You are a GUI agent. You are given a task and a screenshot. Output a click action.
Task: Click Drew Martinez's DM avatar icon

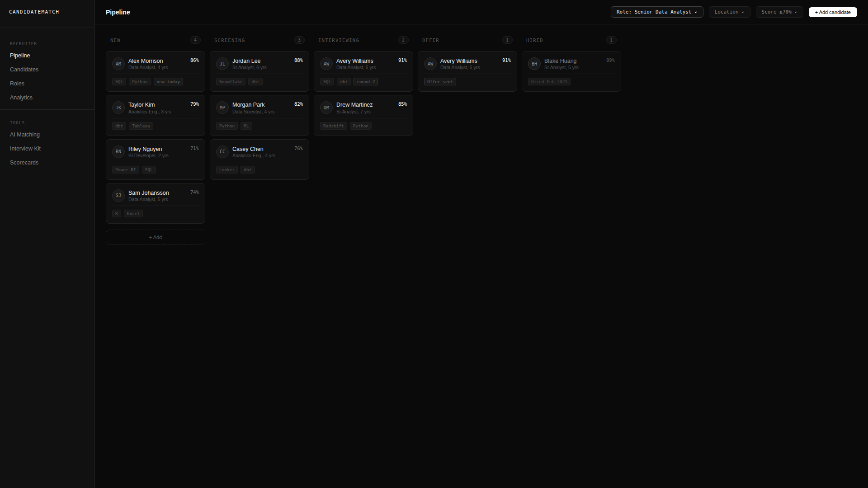tap(326, 108)
